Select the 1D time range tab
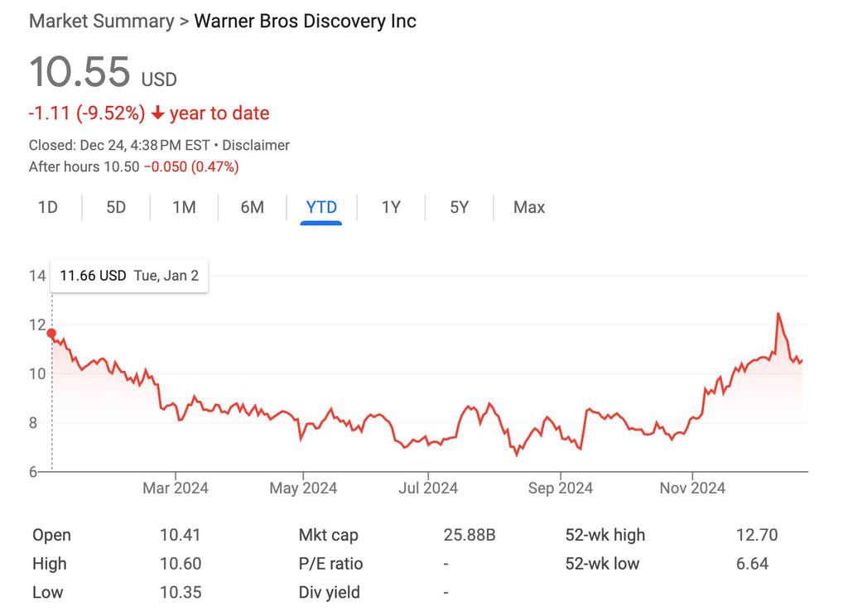The image size is (848, 616). click(x=48, y=207)
